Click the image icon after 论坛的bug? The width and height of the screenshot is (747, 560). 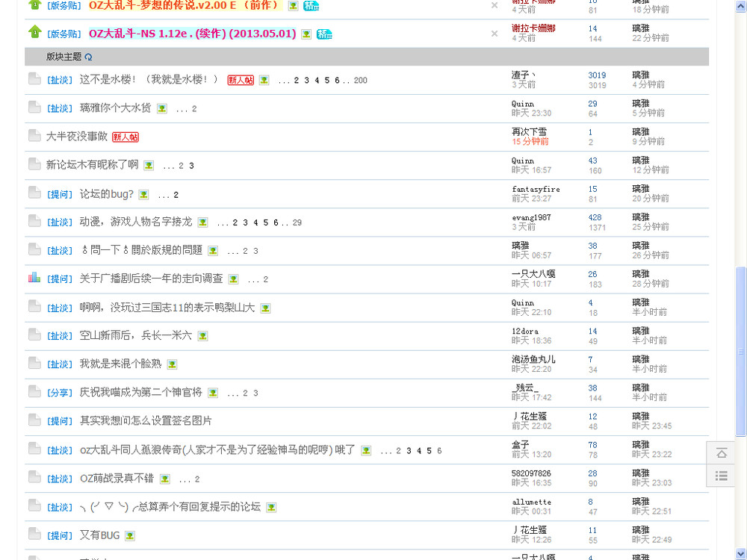click(x=143, y=194)
